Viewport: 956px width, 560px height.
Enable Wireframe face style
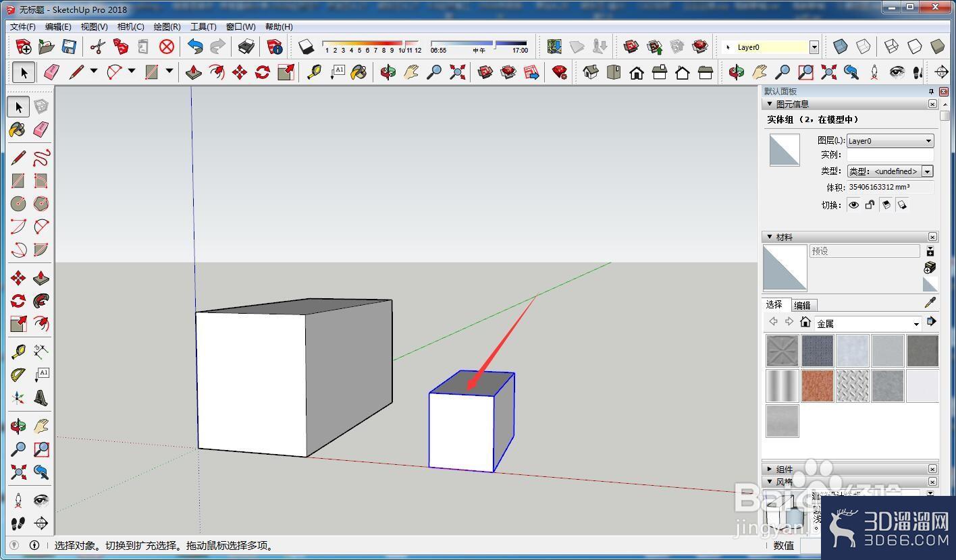[892, 47]
